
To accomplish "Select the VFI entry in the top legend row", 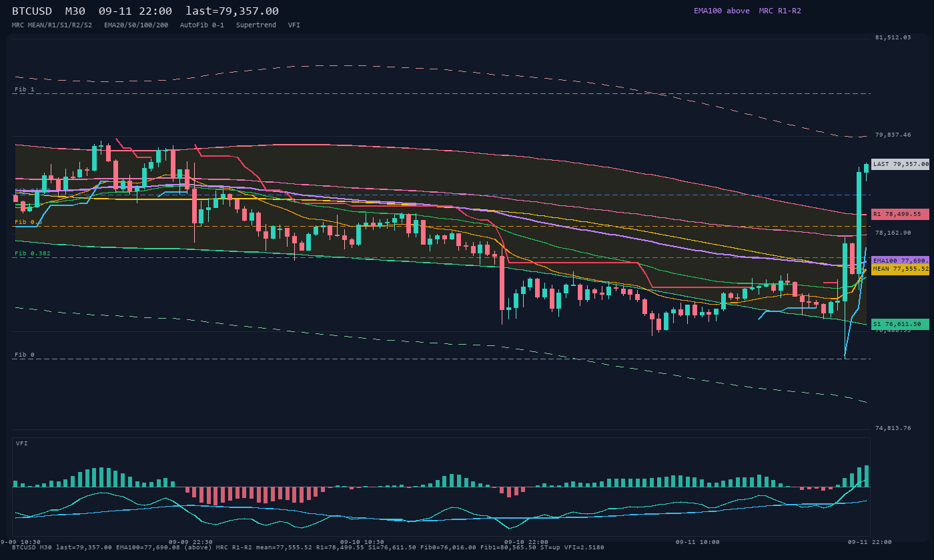I will click(x=294, y=25).
